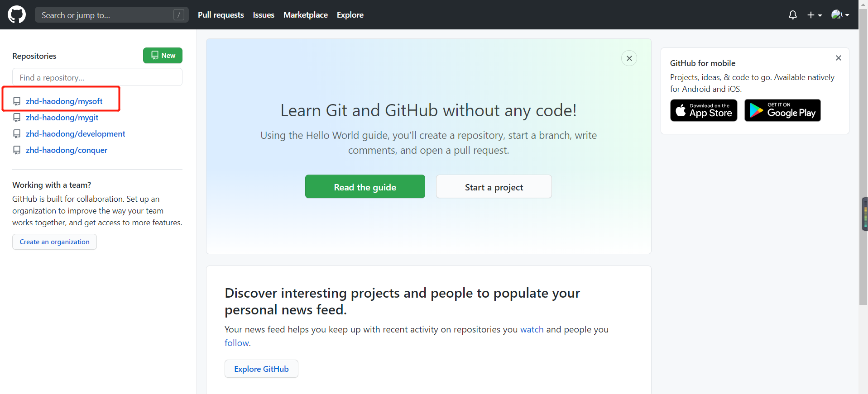Image resolution: width=868 pixels, height=394 pixels.
Task: Click repo icon beside zhd-haodong/conquer
Action: (17, 150)
